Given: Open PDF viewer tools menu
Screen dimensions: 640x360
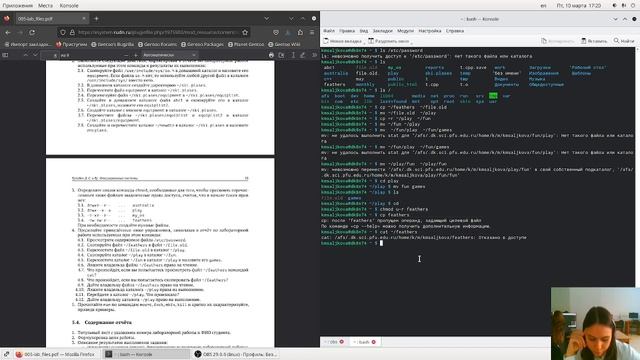Looking at the screenshot, I should [314, 55].
